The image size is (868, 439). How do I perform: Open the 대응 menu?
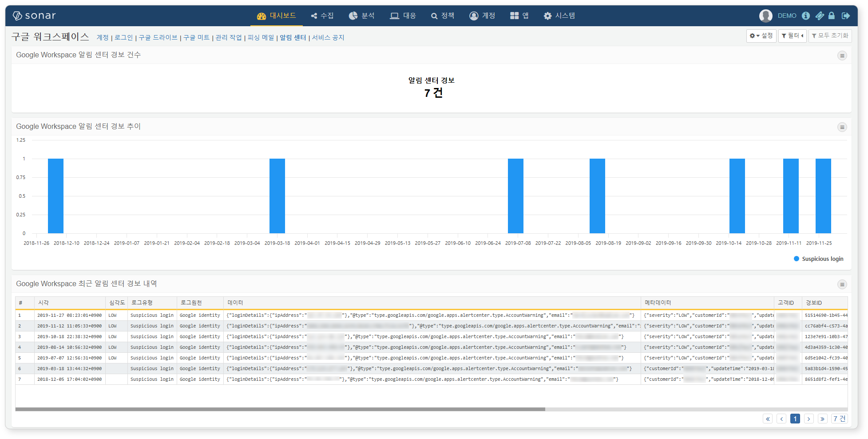click(x=403, y=16)
